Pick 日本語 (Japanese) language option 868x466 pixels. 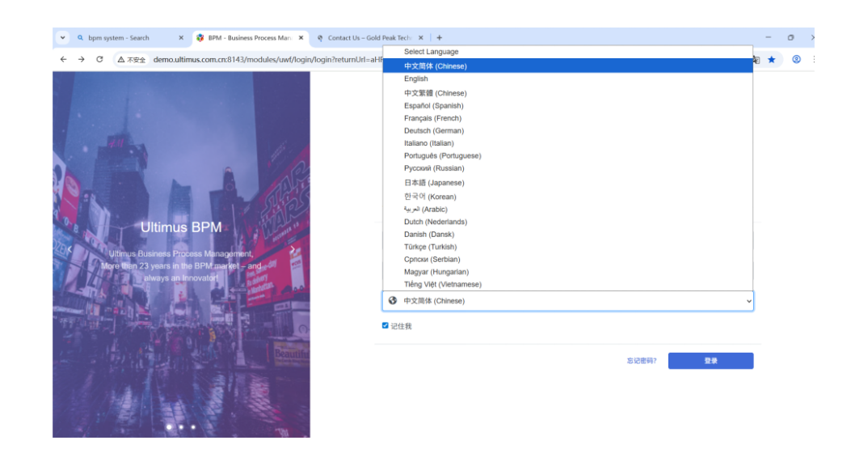[x=432, y=183]
